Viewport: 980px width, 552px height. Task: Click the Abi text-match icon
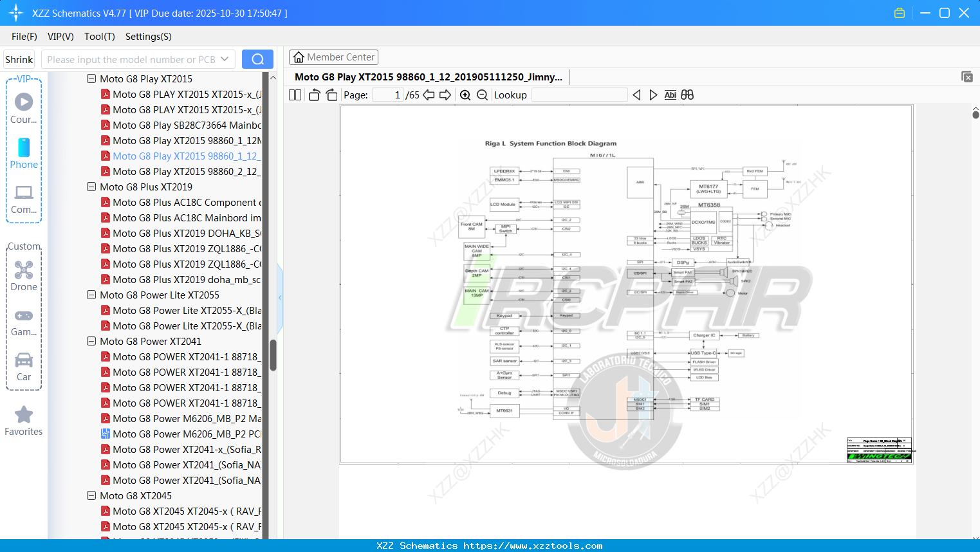[x=670, y=95]
